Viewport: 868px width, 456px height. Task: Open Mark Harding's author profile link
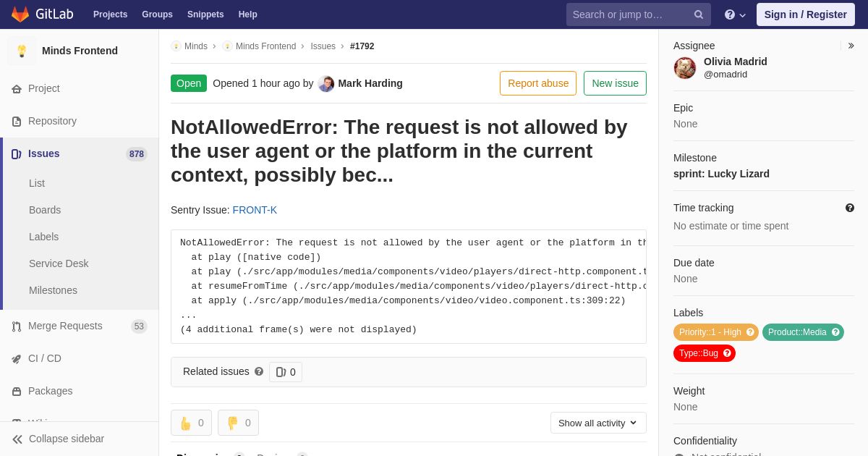370,83
